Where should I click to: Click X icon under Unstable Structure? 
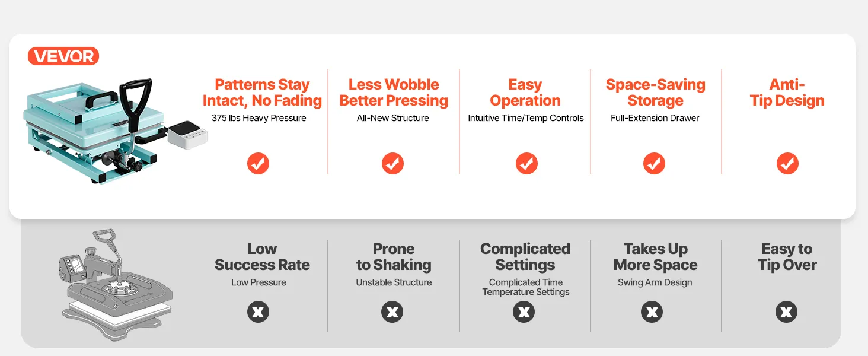[392, 312]
